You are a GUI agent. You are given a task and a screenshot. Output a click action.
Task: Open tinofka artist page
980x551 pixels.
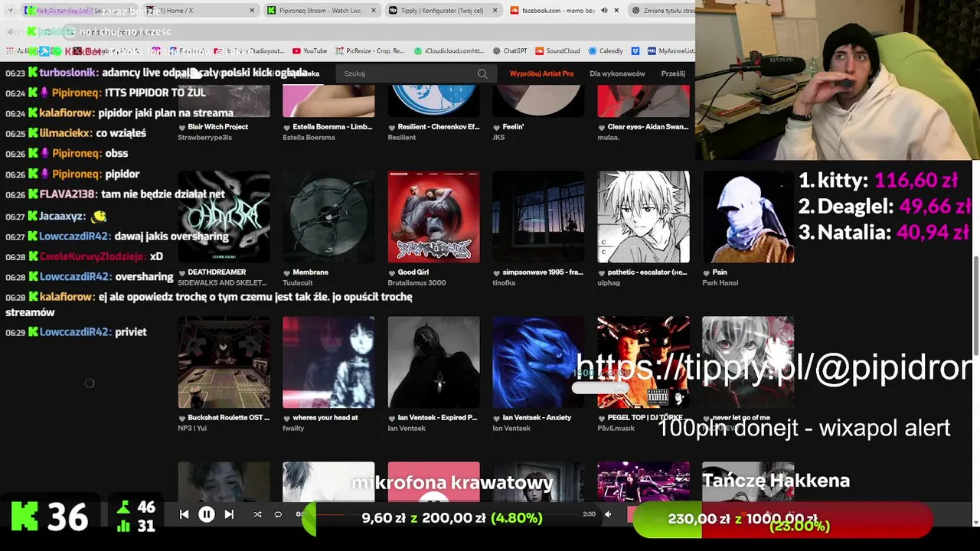pyautogui.click(x=505, y=283)
